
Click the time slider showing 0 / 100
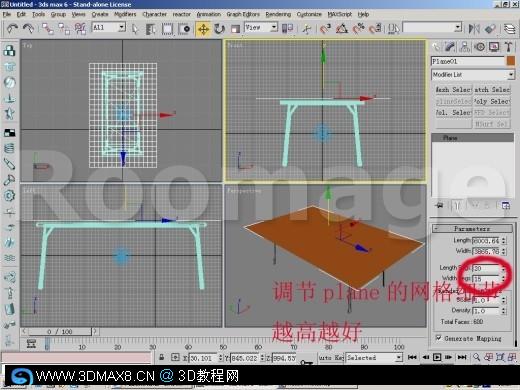(x=60, y=332)
